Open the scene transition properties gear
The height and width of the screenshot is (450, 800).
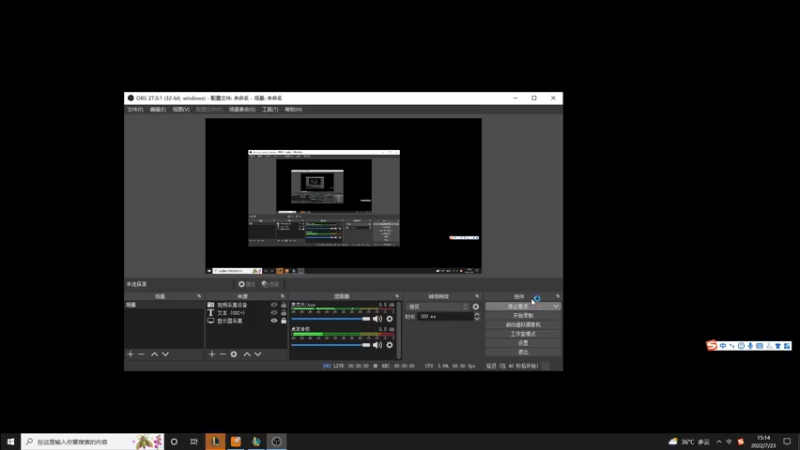pyautogui.click(x=476, y=307)
